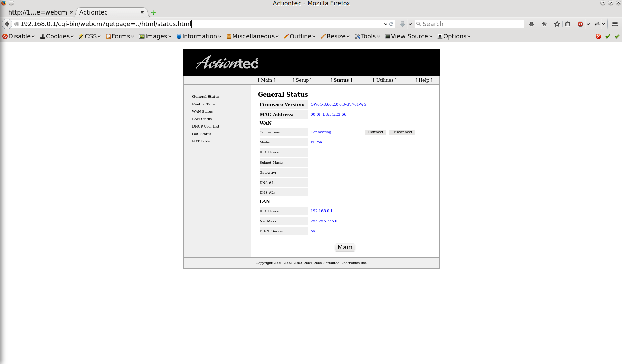Click the WAN Connect button
622x364 pixels.
pos(375,132)
